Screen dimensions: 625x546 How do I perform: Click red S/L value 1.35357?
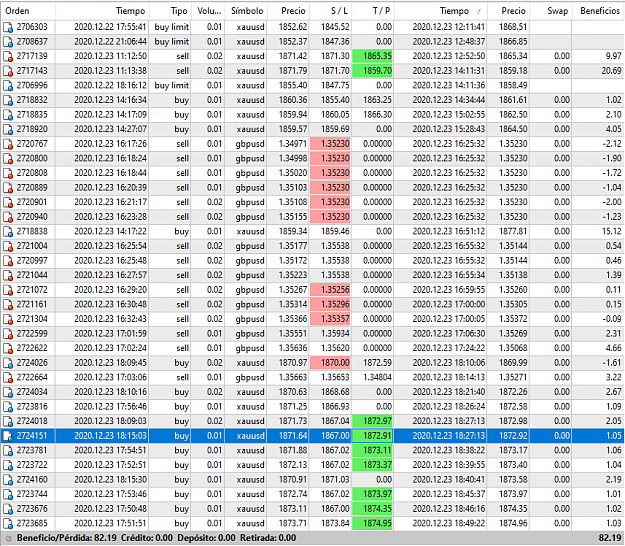pos(330,319)
